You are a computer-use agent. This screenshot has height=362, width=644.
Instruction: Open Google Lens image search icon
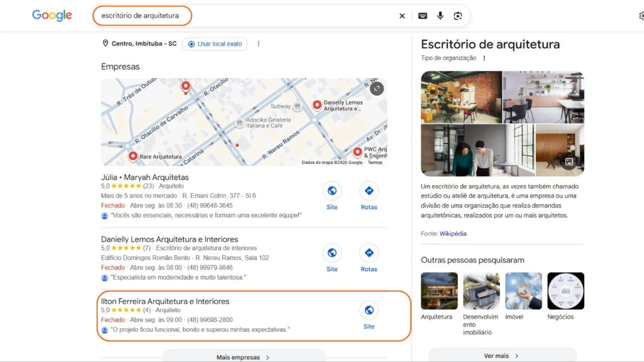(458, 16)
